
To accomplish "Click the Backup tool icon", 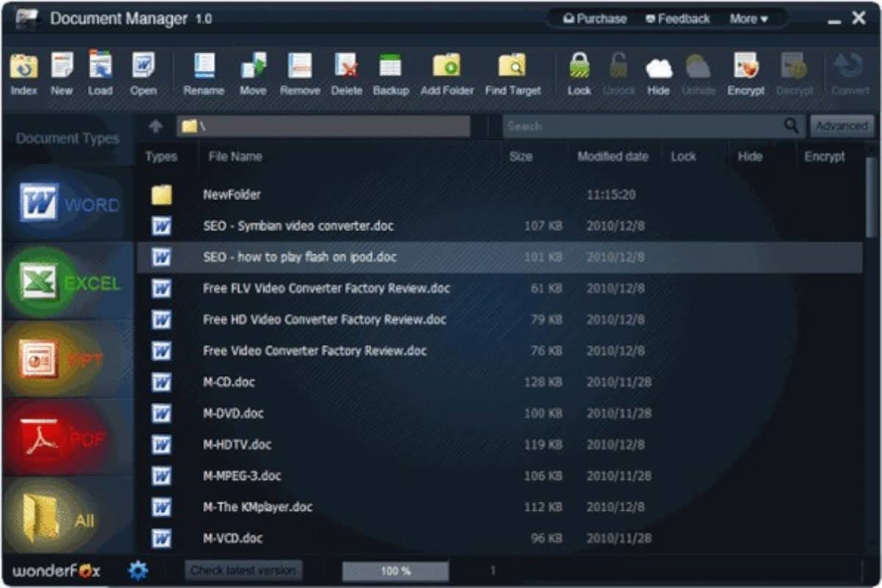I will [x=390, y=65].
